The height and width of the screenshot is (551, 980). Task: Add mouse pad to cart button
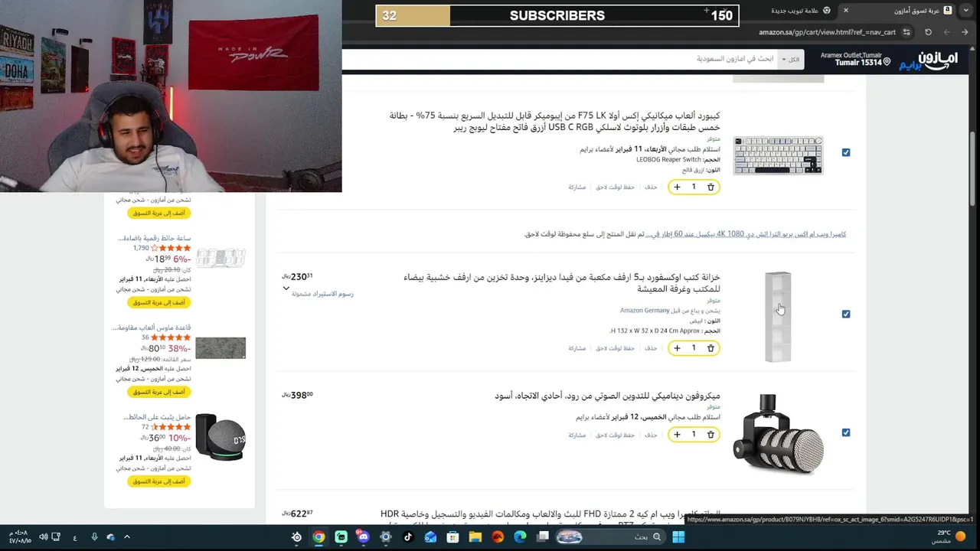[x=158, y=392]
